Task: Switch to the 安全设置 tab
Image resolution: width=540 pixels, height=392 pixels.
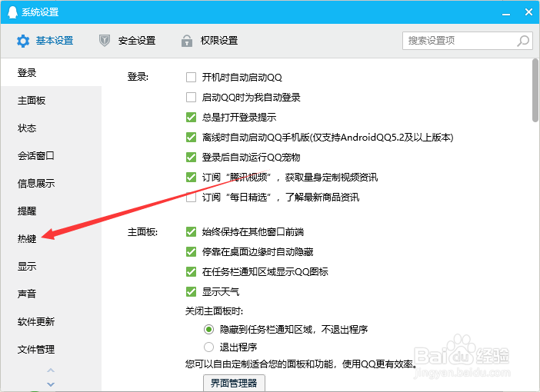Action: (x=127, y=41)
